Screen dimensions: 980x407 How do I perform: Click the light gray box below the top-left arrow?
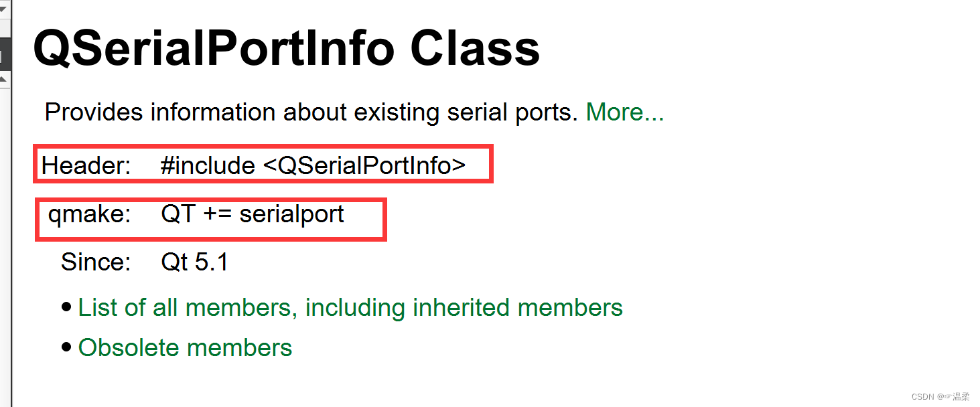pos(5,28)
